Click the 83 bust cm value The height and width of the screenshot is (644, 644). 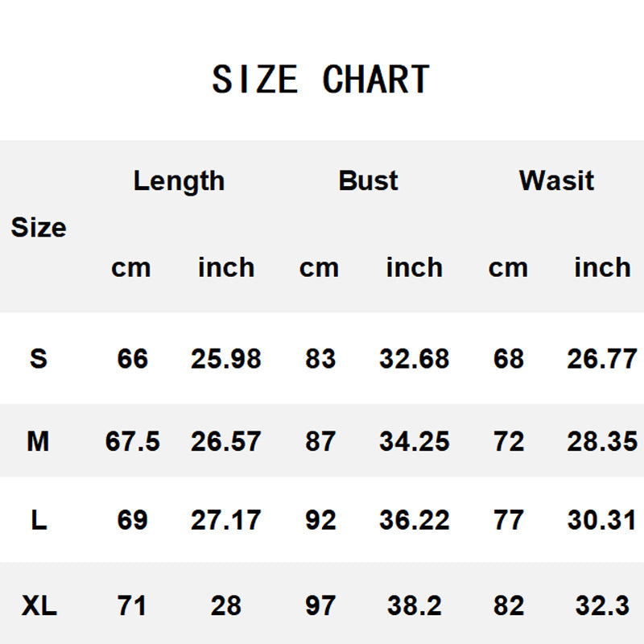click(320, 358)
